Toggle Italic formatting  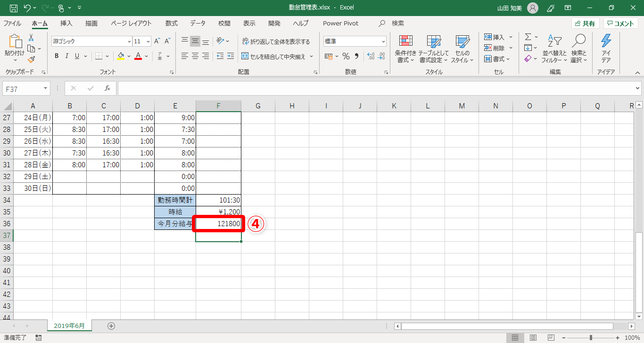pyautogui.click(x=66, y=56)
